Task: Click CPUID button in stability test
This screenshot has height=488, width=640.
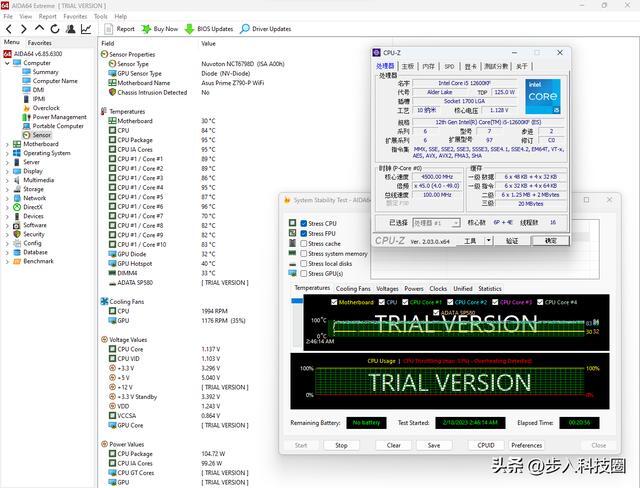Action: click(x=486, y=445)
